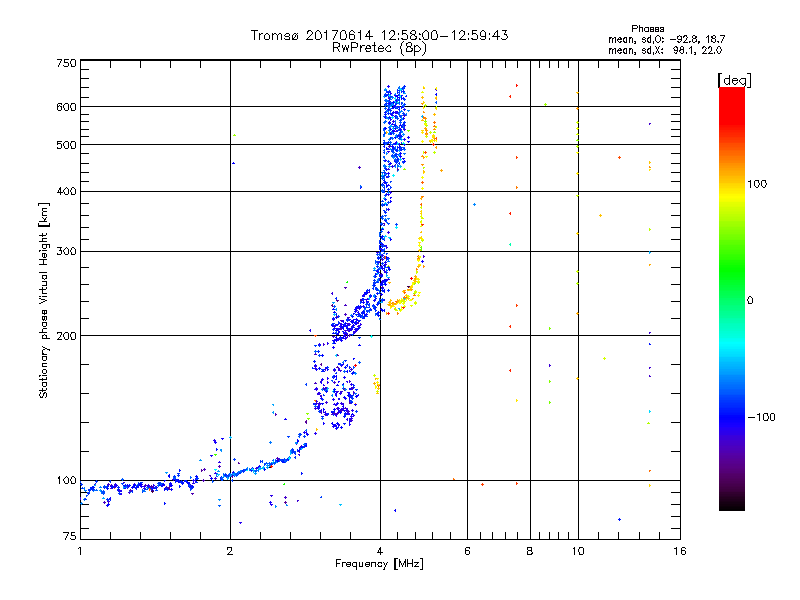Image resolution: width=800 pixels, height=600 pixels.
Task: Click the 'Frequency [MHz]' axis title
Action: pos(379,564)
